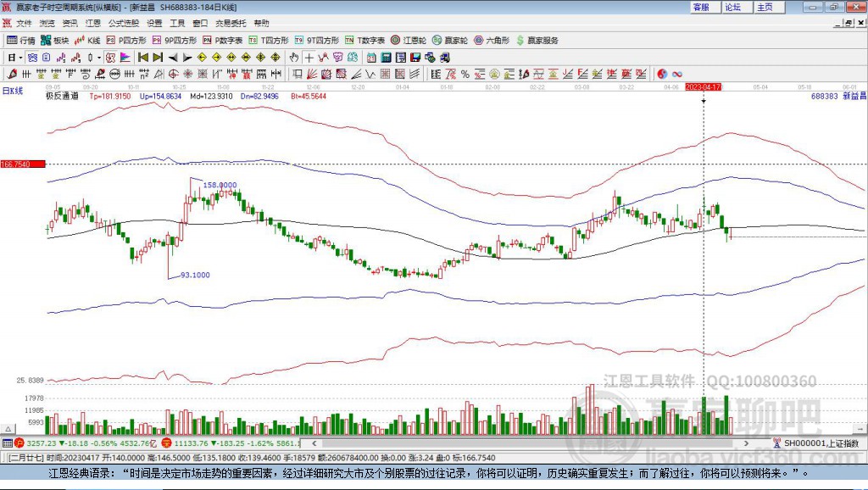Open the 设置 menu
The height and width of the screenshot is (490, 868).
tap(154, 23)
